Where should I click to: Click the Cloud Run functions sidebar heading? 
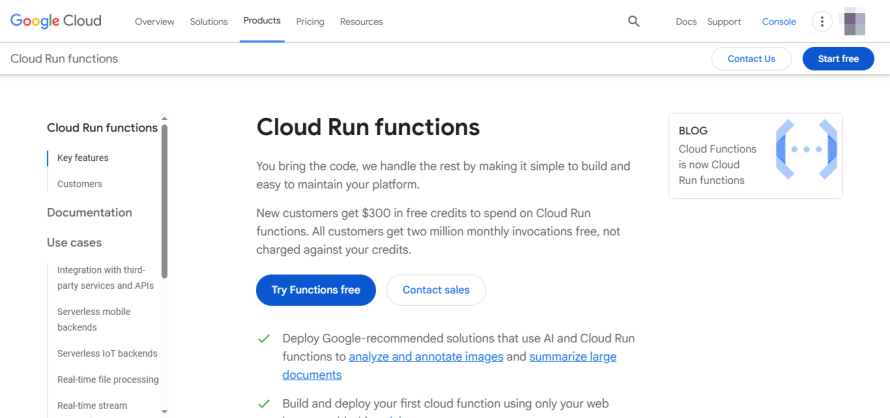[x=102, y=128]
